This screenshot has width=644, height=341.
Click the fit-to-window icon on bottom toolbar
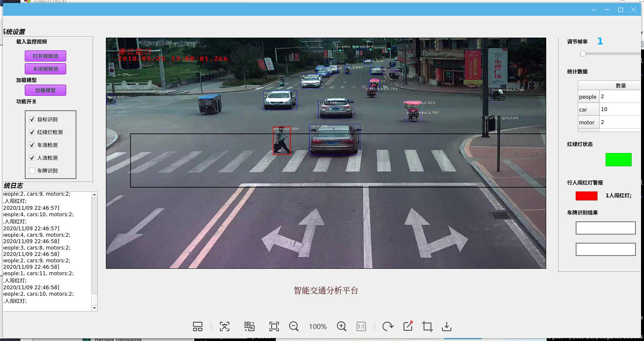pyautogui.click(x=274, y=326)
